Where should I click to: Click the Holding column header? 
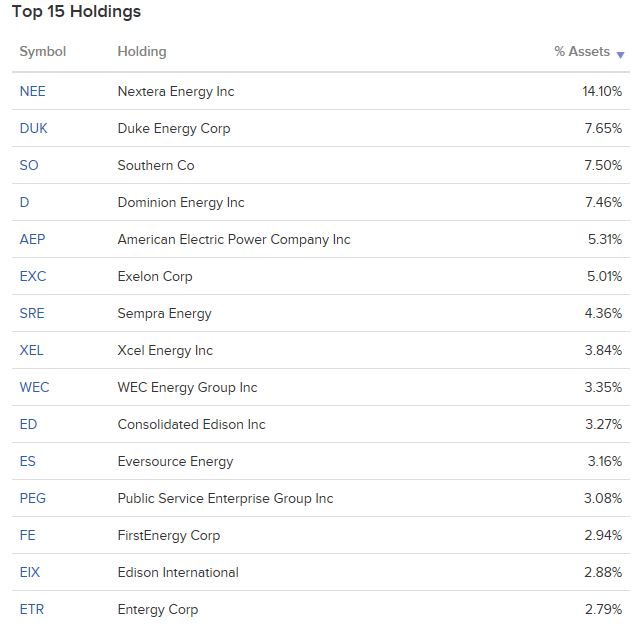coord(142,51)
